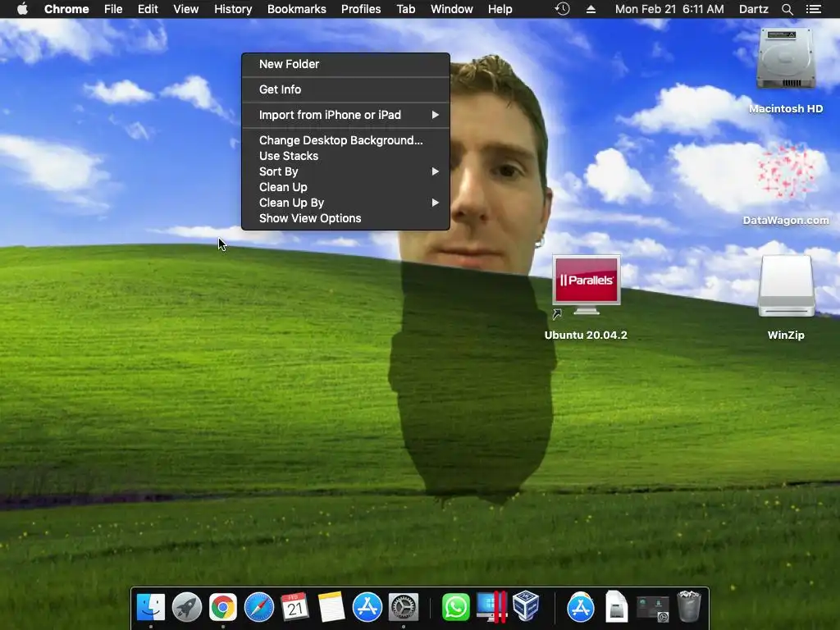Launch VirtualBox cube icon in dock

coord(526,606)
